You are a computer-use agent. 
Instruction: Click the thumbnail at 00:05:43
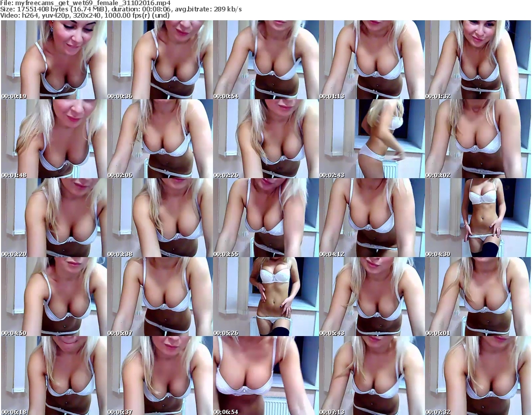click(x=371, y=297)
